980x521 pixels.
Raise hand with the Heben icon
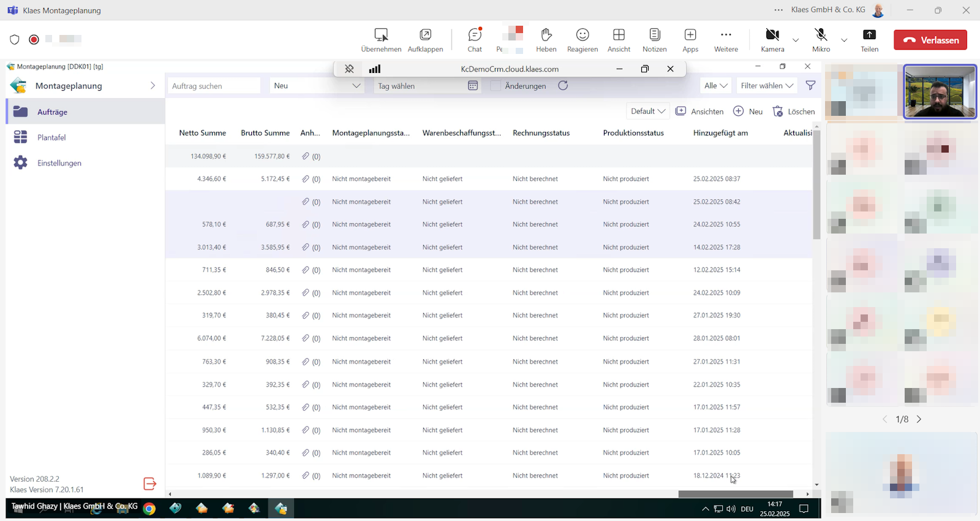click(x=546, y=35)
